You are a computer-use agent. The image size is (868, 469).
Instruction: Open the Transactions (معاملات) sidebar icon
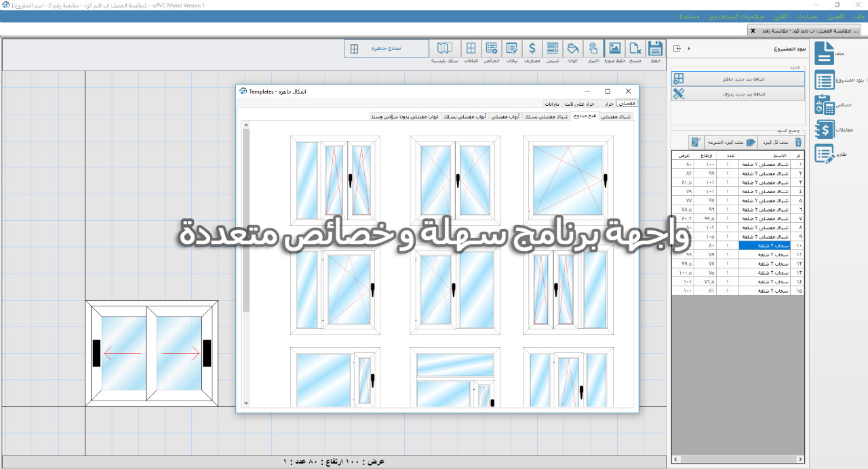pyautogui.click(x=825, y=129)
